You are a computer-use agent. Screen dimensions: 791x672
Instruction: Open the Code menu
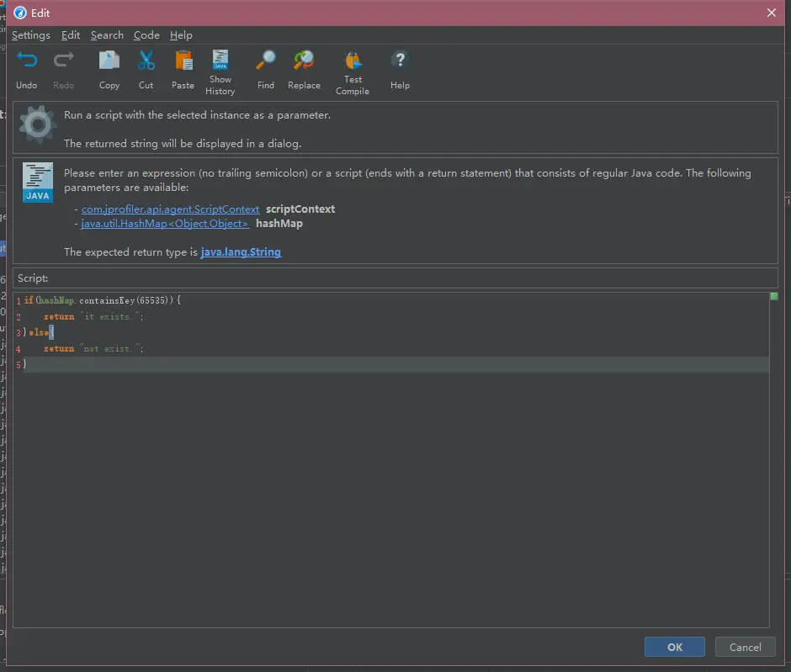pos(146,35)
